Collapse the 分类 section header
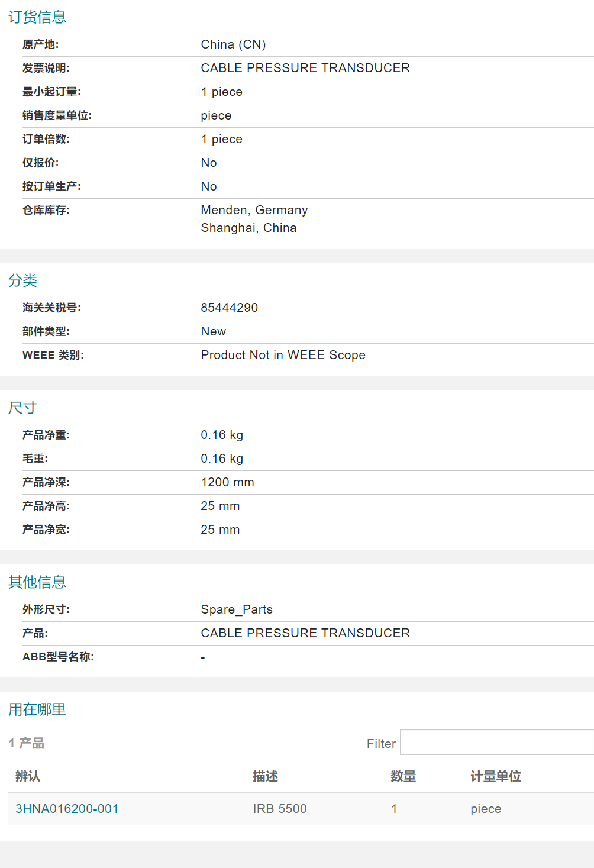Viewport: 594px width, 868px height. (x=22, y=280)
